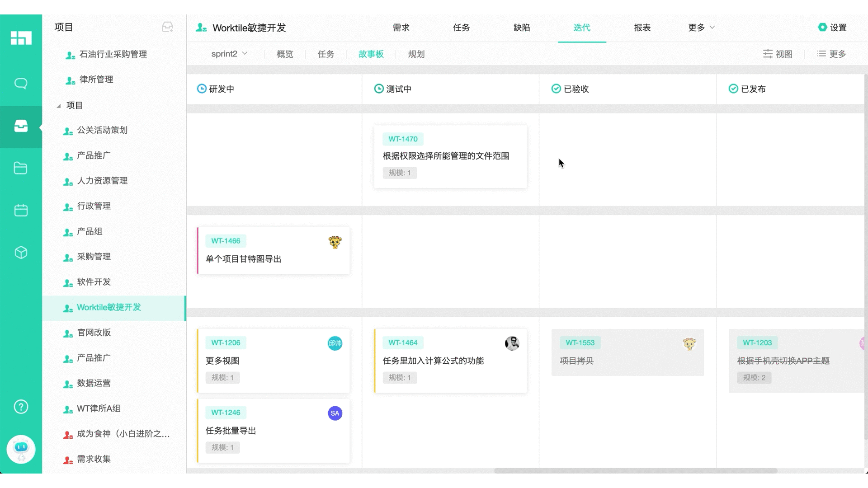Open the 视图 view settings control

(x=778, y=54)
